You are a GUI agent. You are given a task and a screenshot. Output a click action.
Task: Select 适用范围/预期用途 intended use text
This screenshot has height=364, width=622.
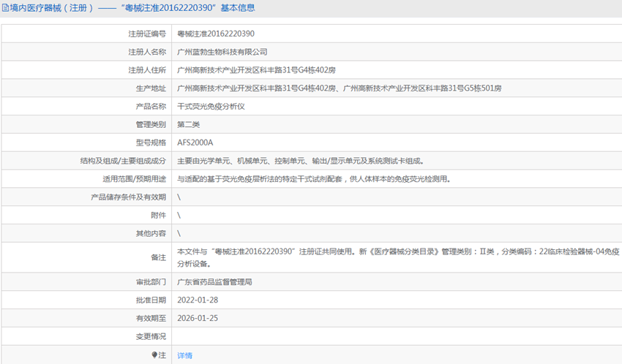tap(314, 179)
